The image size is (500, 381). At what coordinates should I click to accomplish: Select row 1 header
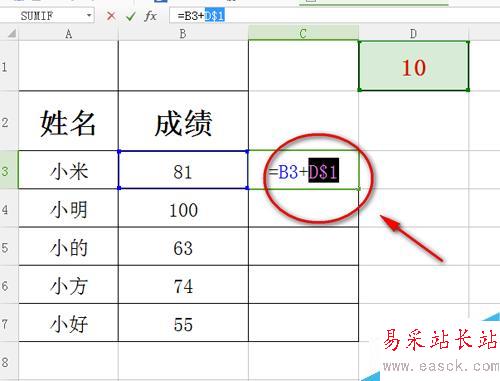click(9, 66)
